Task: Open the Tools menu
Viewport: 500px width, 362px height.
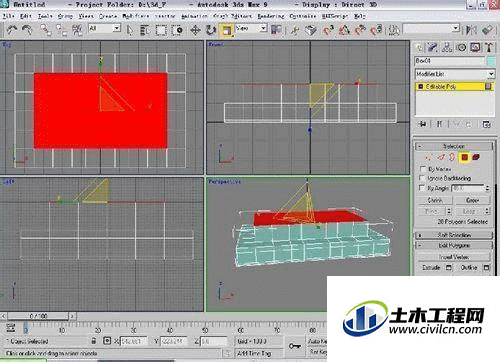Action: 45,16
